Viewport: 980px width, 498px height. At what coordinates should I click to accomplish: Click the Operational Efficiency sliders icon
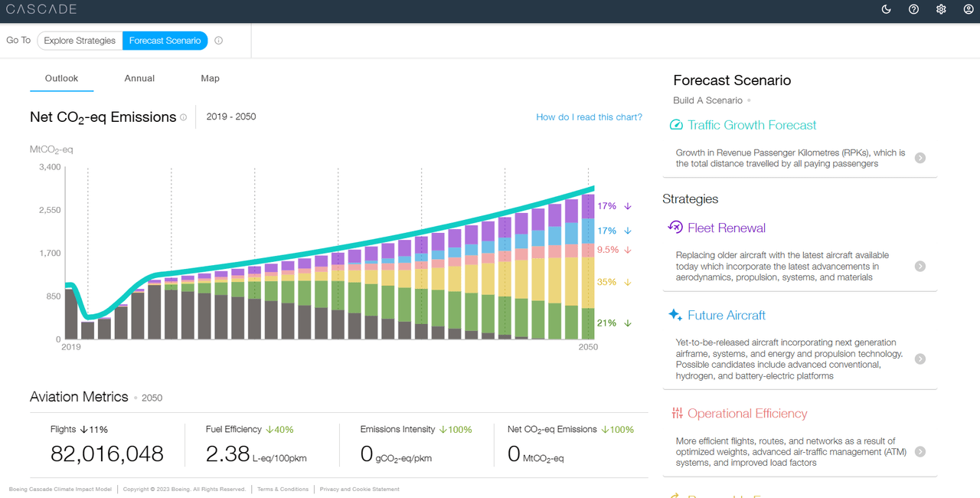(677, 413)
